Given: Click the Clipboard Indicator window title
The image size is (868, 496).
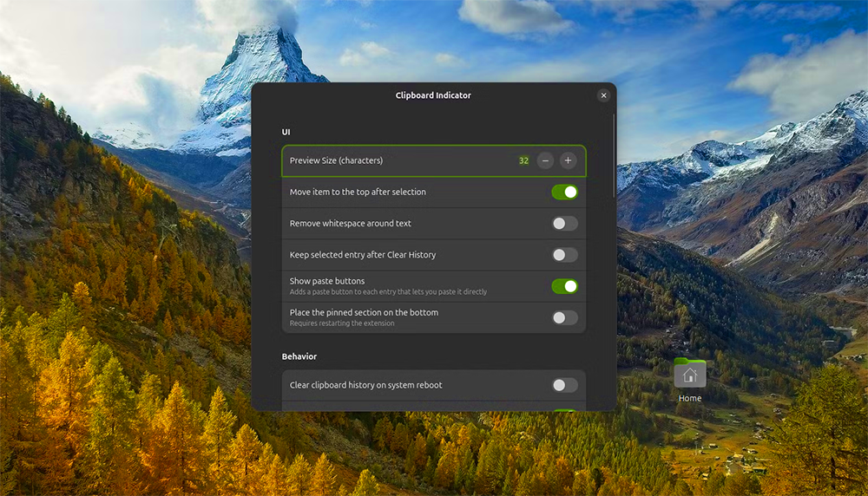Looking at the screenshot, I should click(x=433, y=95).
